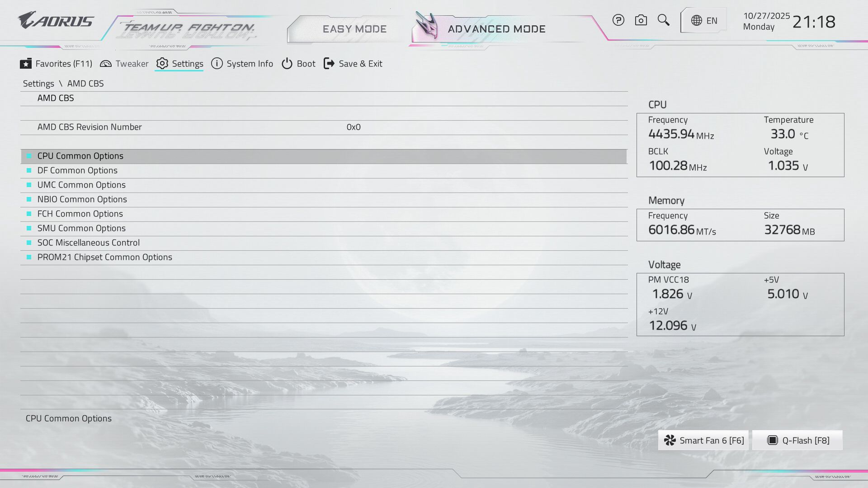Select the Advanced Mode tab
The height and width of the screenshot is (488, 868).
496,29
